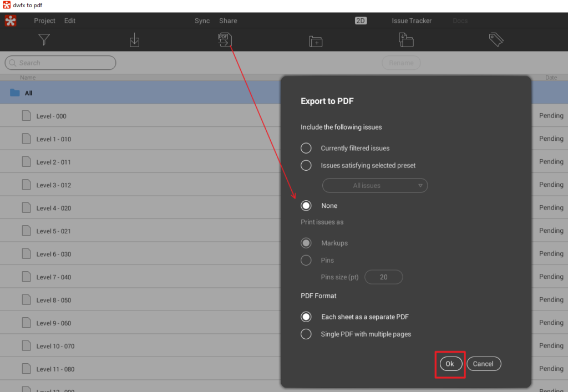The width and height of the screenshot is (568, 392).
Task: Click Pending status of Level 5 - 021
Action: 551,231
